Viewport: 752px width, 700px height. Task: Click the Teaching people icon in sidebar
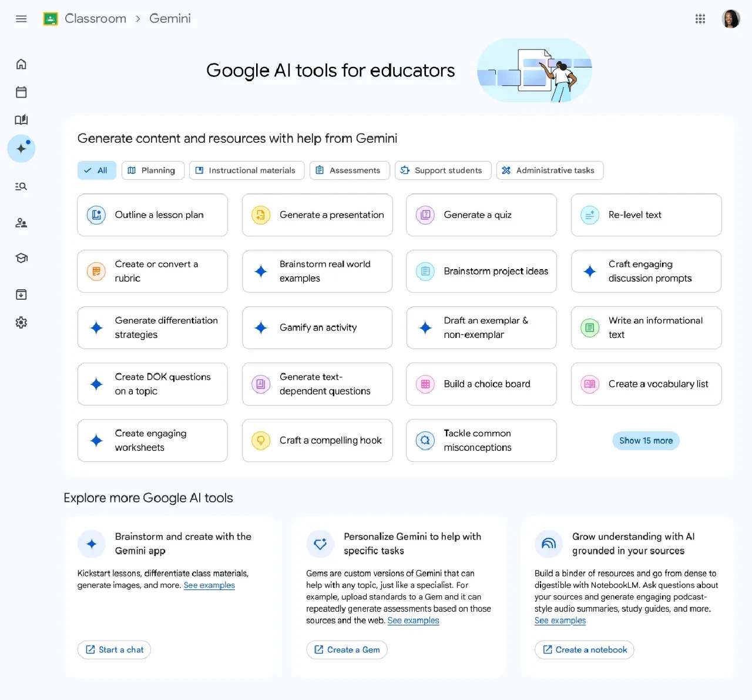click(x=21, y=222)
